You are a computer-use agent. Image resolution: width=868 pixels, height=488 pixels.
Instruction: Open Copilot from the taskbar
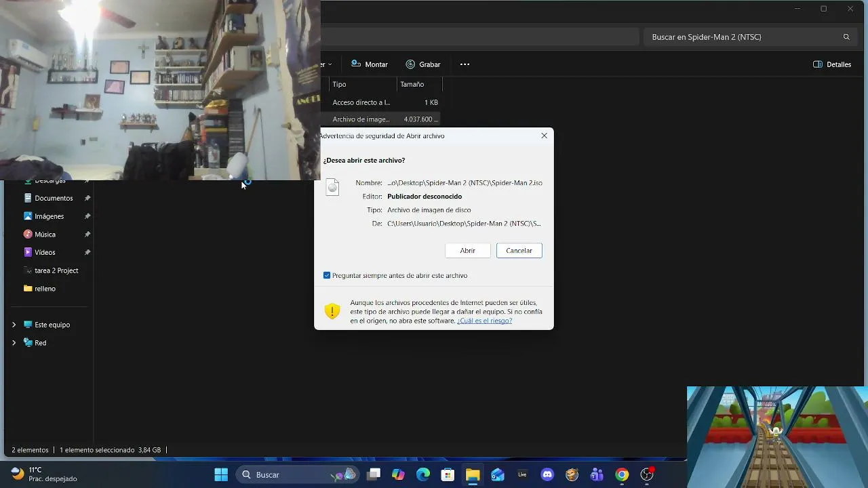[398, 474]
